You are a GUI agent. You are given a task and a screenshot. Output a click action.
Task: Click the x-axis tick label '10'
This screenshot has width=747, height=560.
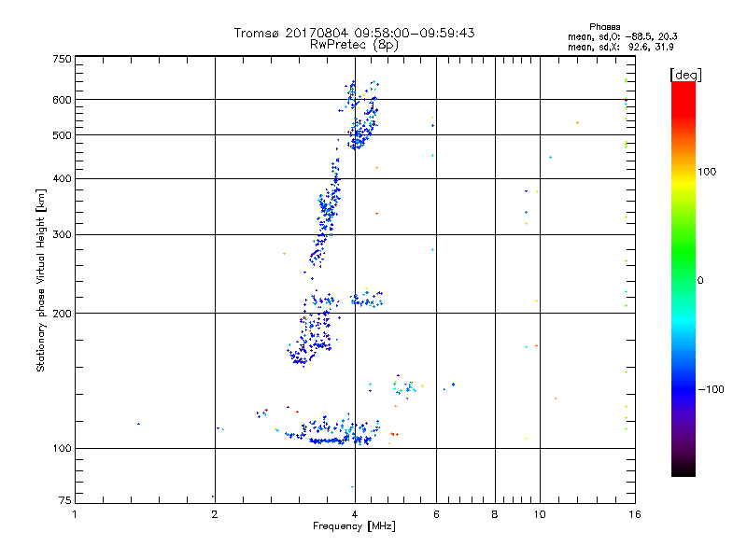point(540,514)
